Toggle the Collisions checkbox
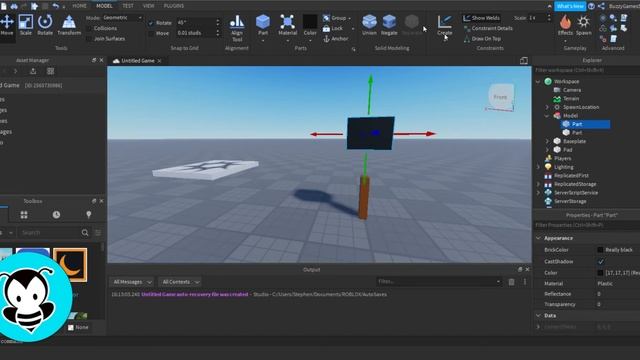This screenshot has width=640, height=360. point(89,29)
